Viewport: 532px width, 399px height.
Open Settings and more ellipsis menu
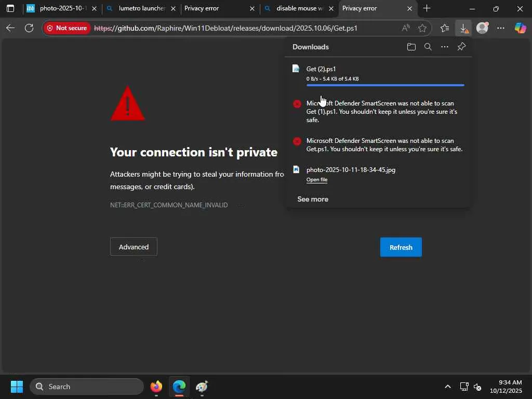tap(501, 28)
